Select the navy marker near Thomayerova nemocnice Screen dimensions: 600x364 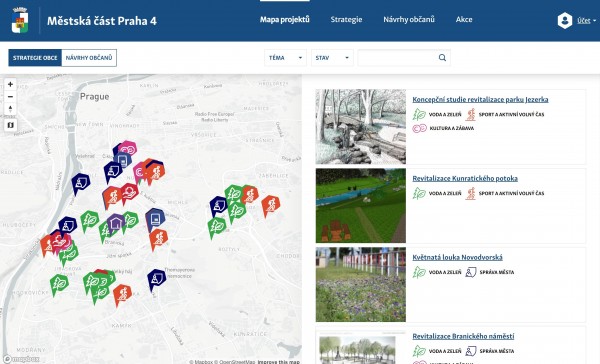tap(157, 279)
